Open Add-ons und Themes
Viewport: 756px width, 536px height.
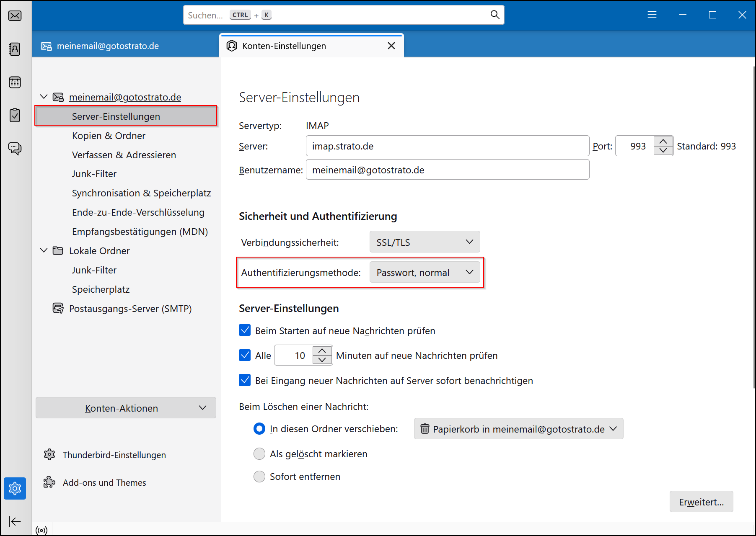104,482
